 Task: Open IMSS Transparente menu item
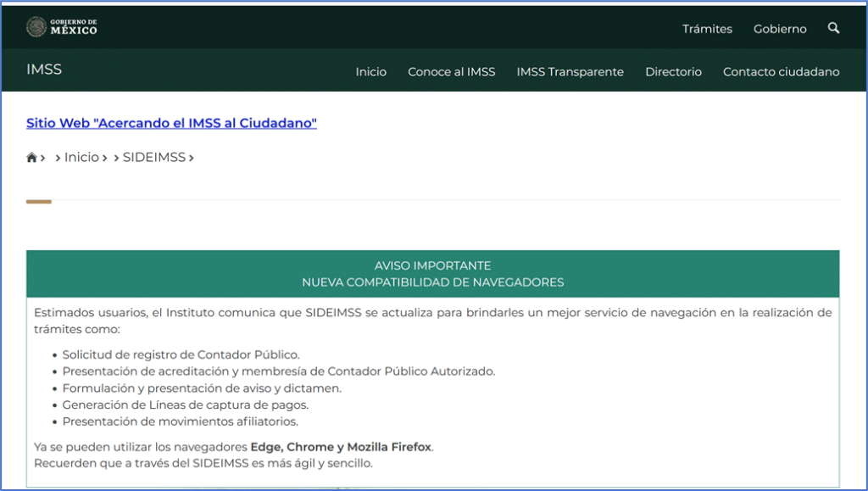[x=570, y=72]
